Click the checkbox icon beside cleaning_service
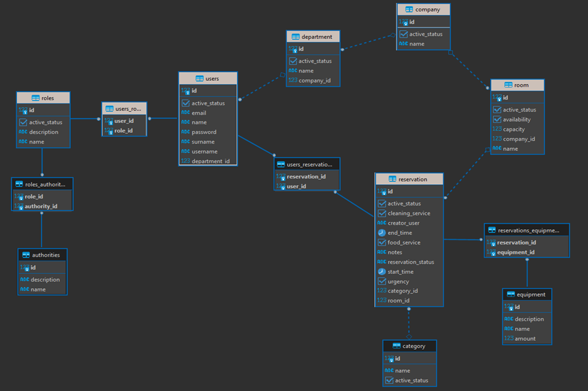Viewport: 588px width, 391px height. 382,213
